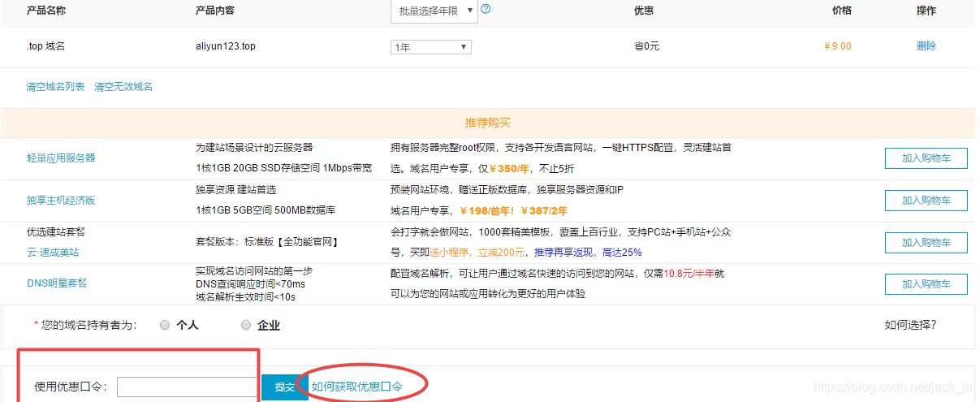Open the DNS明星套餐 link
This screenshot has height=402, width=980.
coord(57,283)
